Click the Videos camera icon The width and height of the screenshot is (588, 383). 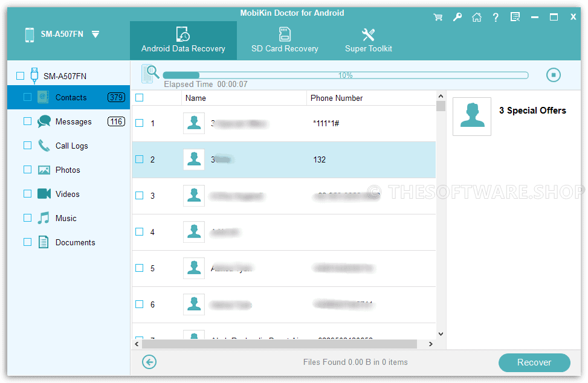(44, 194)
